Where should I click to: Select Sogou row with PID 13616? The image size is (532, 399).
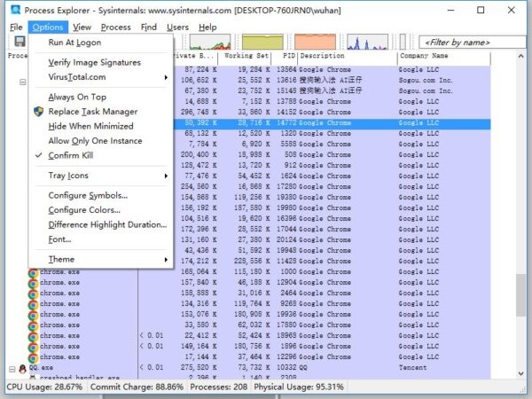point(332,80)
